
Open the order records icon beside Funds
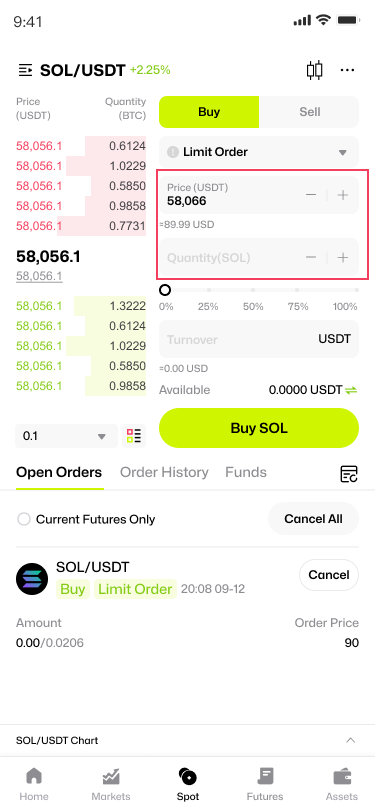tap(349, 473)
